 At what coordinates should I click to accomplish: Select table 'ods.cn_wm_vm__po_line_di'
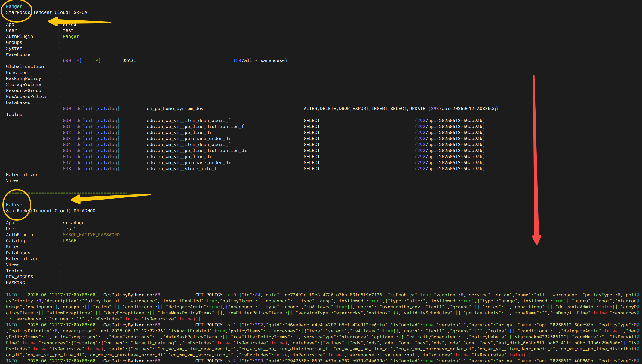coord(179,157)
